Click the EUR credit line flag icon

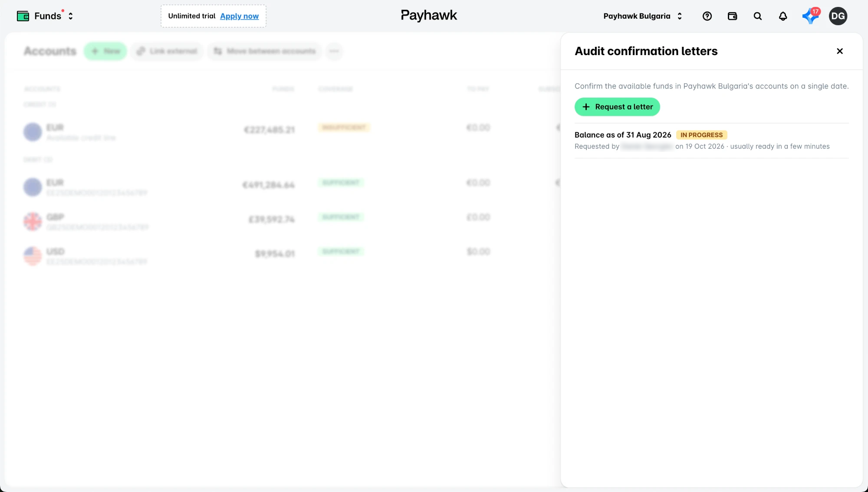33,132
